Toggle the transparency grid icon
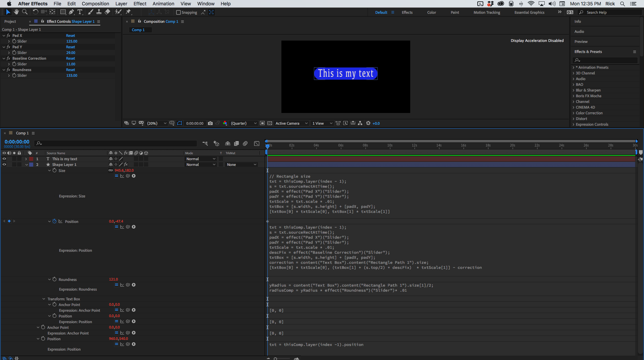The image size is (644, 360). click(x=270, y=123)
